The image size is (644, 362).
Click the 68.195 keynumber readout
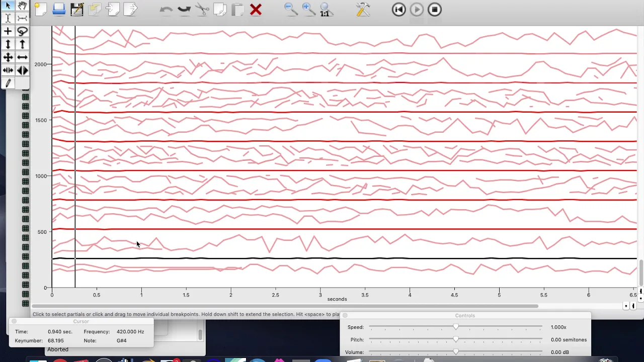pyautogui.click(x=56, y=340)
